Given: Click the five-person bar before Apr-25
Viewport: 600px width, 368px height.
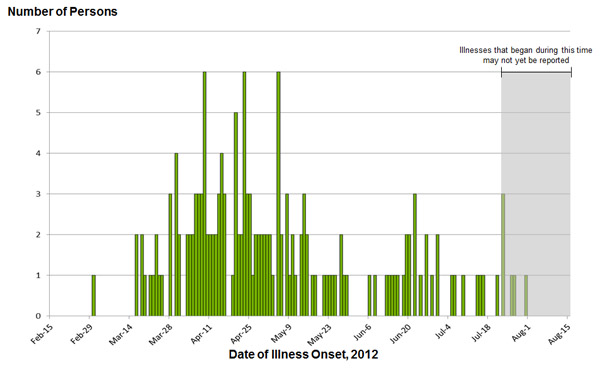Looking at the screenshot, I should pyautogui.click(x=236, y=214).
